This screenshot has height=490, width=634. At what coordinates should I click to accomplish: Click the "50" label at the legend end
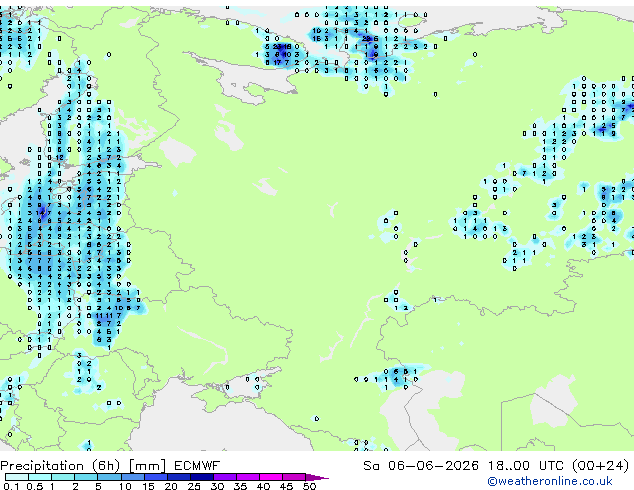pyautogui.click(x=310, y=486)
